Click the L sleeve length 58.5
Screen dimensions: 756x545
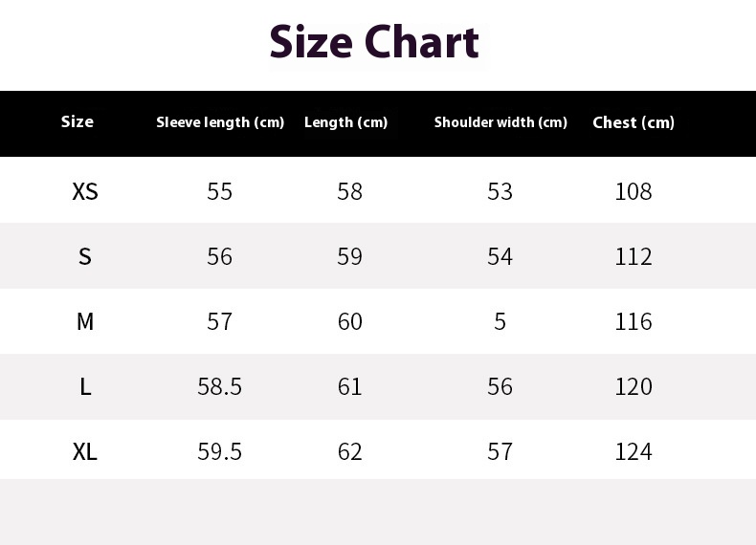219,386
